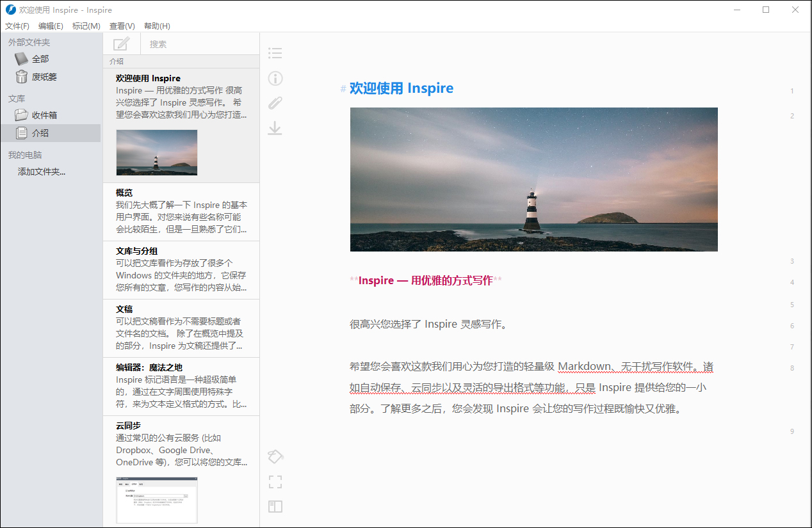Open the 文库与分组 sheet

pos(181,270)
